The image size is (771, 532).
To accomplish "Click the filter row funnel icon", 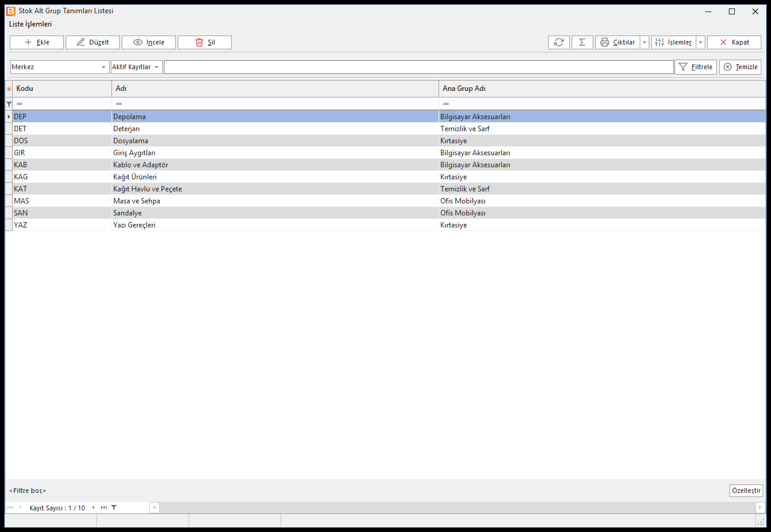I will point(8,104).
